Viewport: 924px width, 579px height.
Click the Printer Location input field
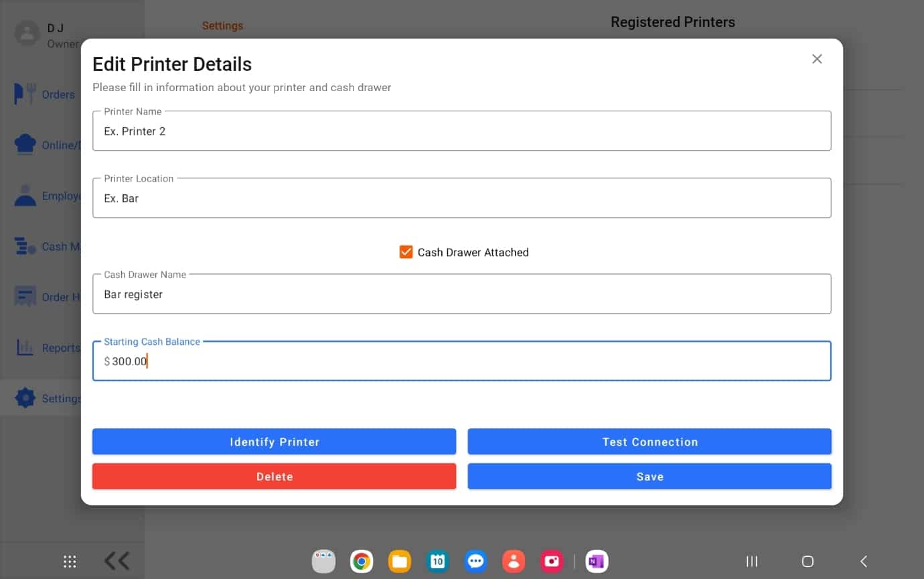point(462,198)
